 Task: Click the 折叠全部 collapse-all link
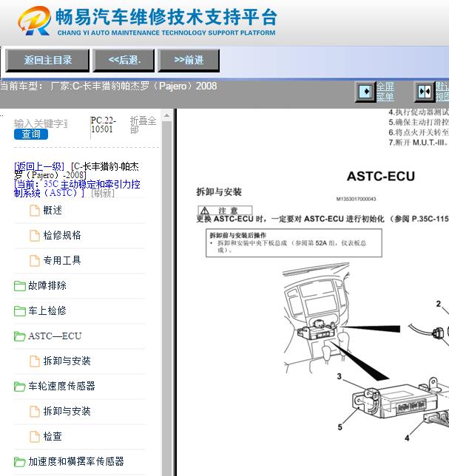tap(143, 125)
